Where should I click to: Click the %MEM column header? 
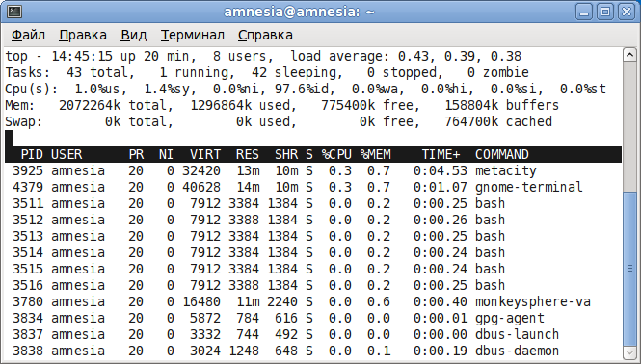[375, 154]
